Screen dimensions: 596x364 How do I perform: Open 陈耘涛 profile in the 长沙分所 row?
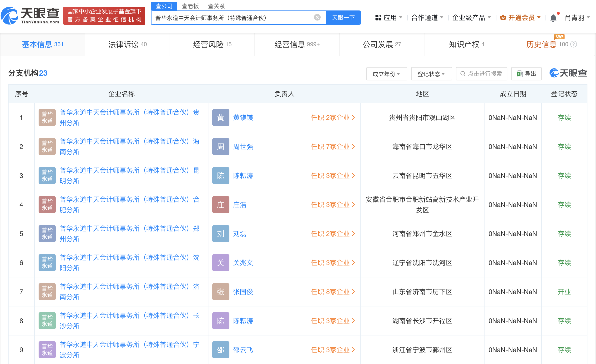[x=243, y=321]
